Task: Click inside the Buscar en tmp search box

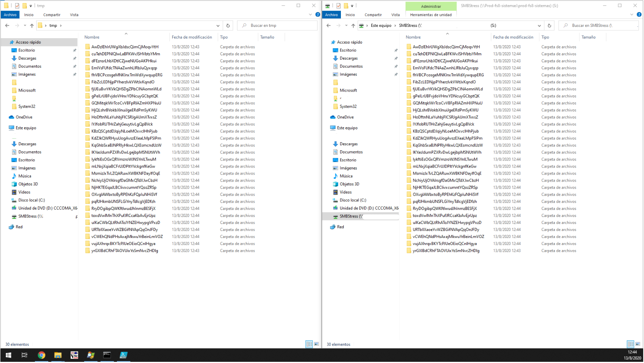Action: [277, 25]
